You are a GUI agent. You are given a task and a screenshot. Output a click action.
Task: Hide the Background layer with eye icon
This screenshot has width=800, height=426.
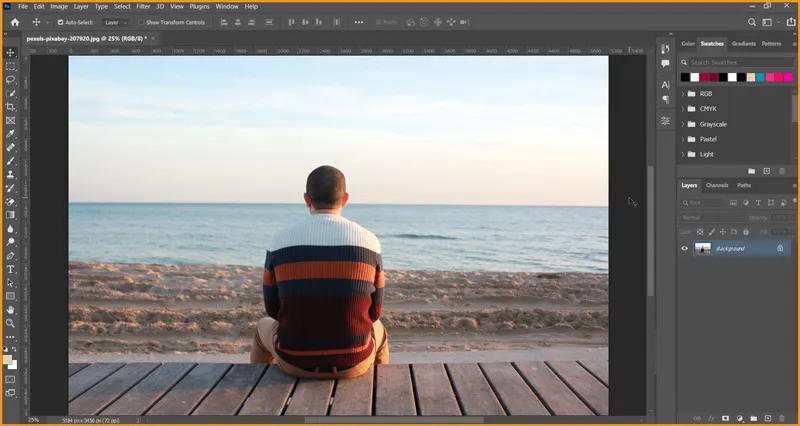tap(685, 248)
